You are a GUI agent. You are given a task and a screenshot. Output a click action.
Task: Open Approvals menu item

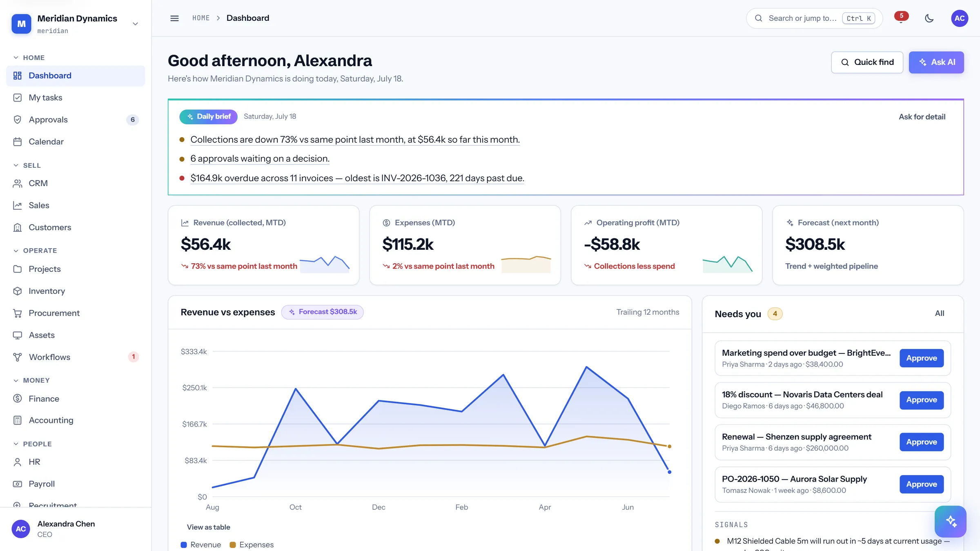point(76,120)
